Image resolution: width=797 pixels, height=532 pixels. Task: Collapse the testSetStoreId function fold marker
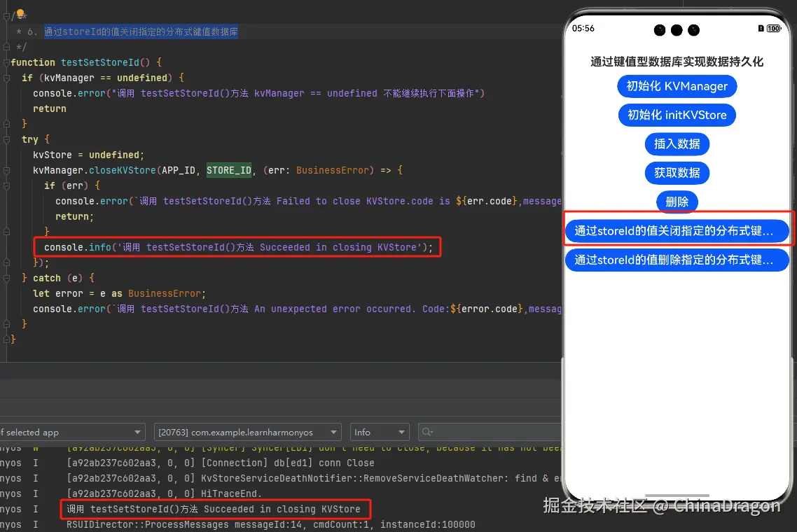click(x=6, y=62)
